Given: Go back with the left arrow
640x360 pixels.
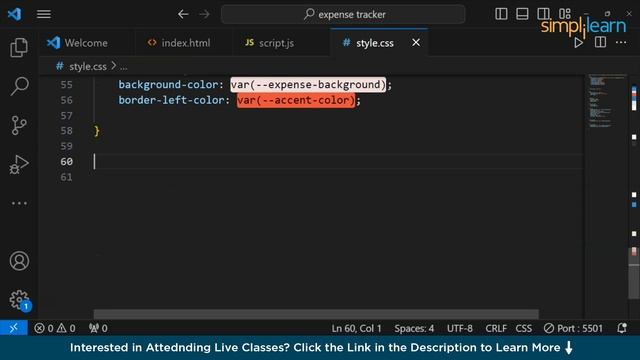Looking at the screenshot, I should point(183,14).
